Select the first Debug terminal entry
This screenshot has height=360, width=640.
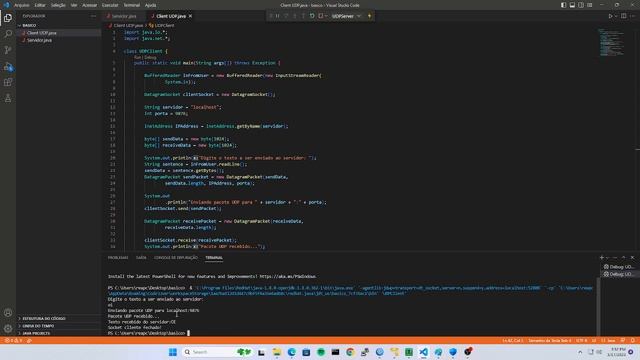click(x=619, y=267)
